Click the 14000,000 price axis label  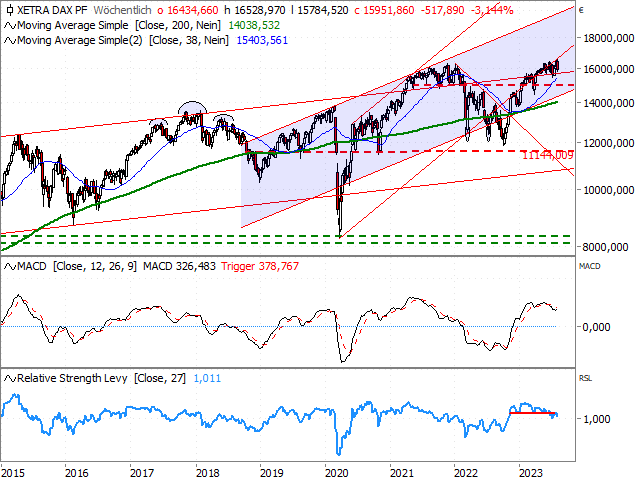point(609,104)
